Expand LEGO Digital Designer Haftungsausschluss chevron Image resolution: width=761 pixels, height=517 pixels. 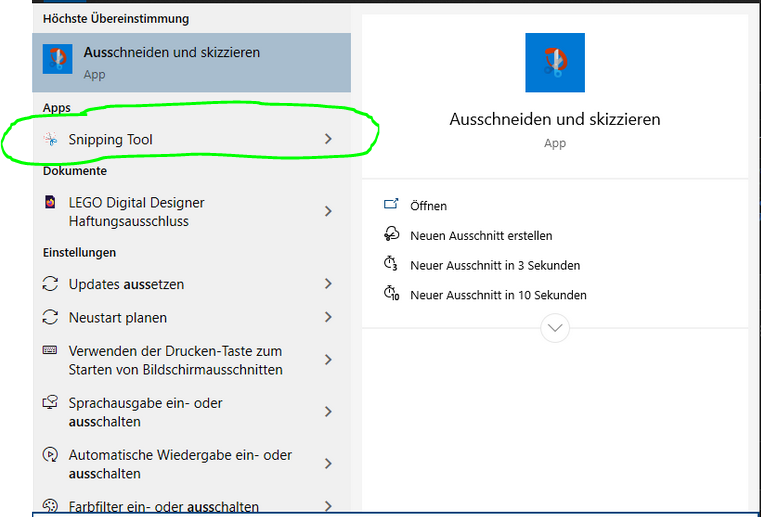coord(329,211)
